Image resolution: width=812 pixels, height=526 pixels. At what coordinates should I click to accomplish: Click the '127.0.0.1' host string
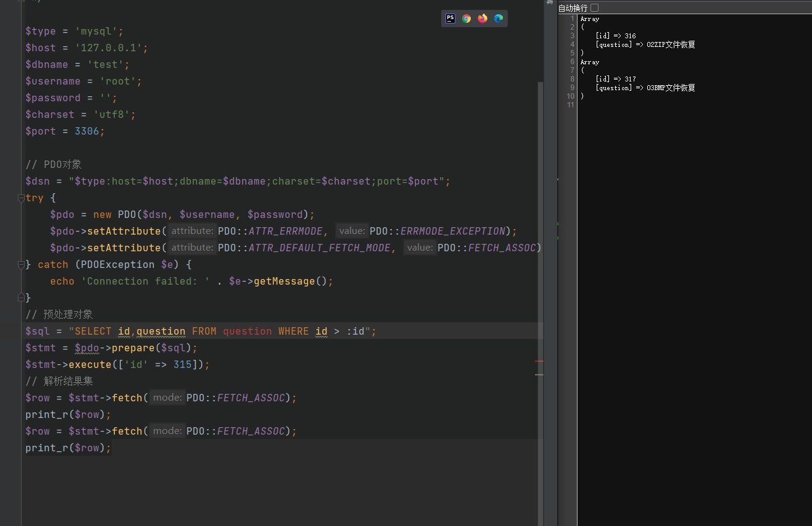pos(109,48)
